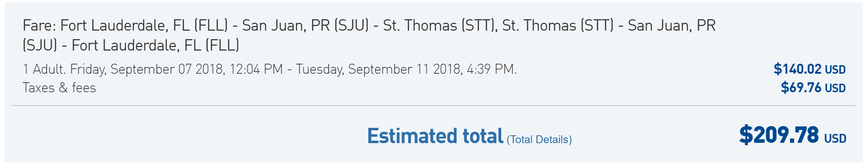Click the (SJU) code on second line
The width and height of the screenshot is (868, 167).
coord(40,46)
